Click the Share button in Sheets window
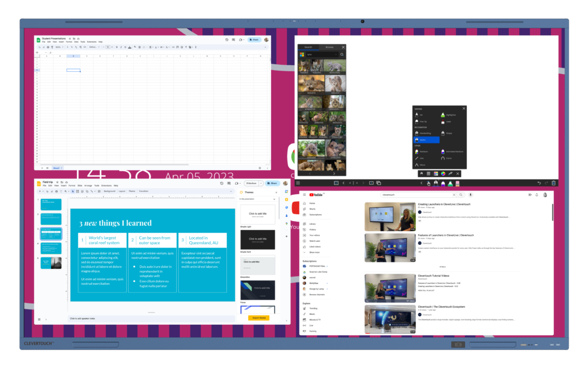This screenshot has width=588, height=373. point(255,39)
